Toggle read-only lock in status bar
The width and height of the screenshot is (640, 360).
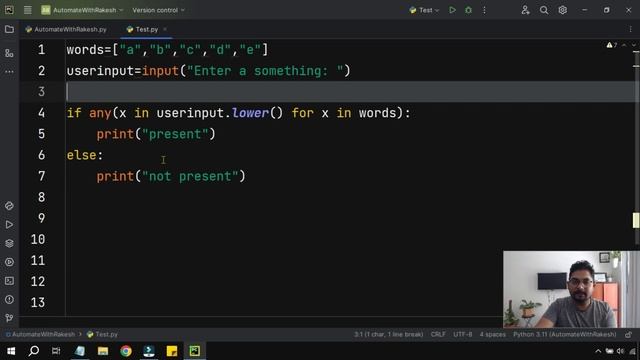[x=629, y=334]
